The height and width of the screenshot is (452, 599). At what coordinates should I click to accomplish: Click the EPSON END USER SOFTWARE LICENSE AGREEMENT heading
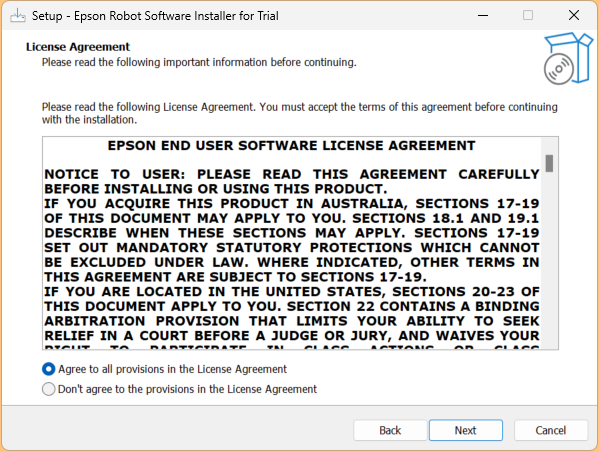[x=291, y=146]
